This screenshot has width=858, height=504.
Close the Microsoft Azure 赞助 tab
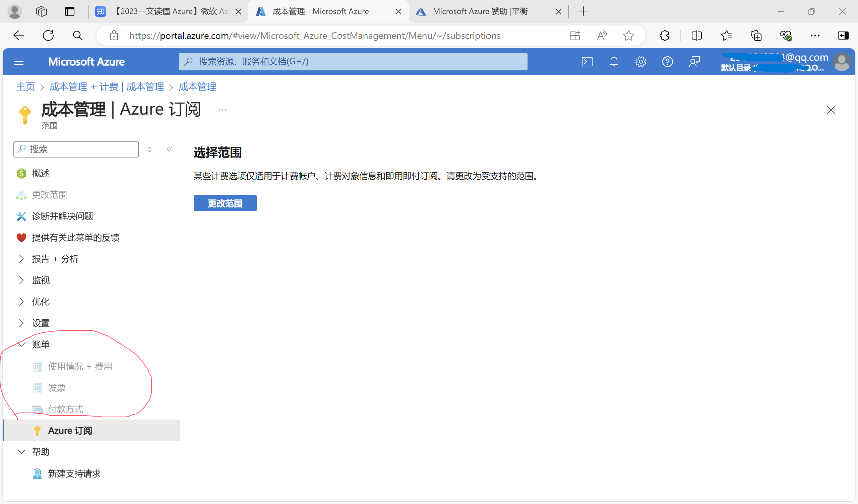[559, 12]
